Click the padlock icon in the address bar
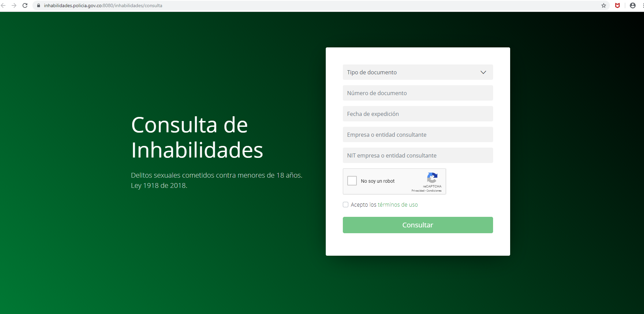The width and height of the screenshot is (644, 314). coord(38,5)
